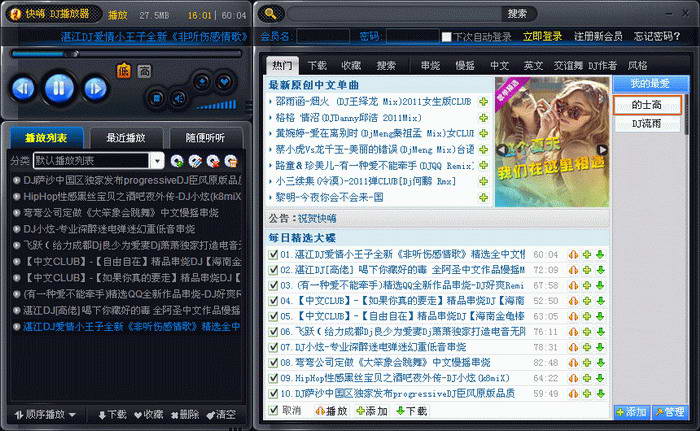Uncheck track 07 DJ小炫 checkbox
Viewport: 700px width, 431px height.
pyautogui.click(x=273, y=347)
